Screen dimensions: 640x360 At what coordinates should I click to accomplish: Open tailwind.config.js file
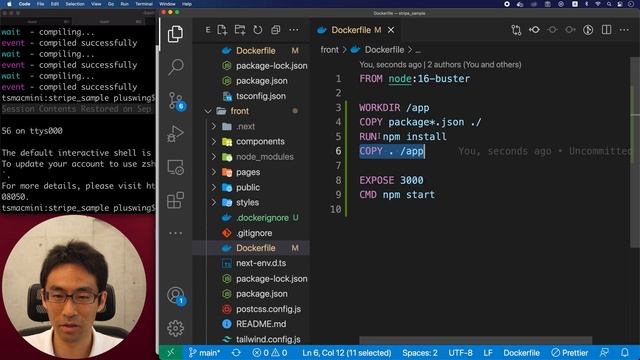click(x=268, y=339)
